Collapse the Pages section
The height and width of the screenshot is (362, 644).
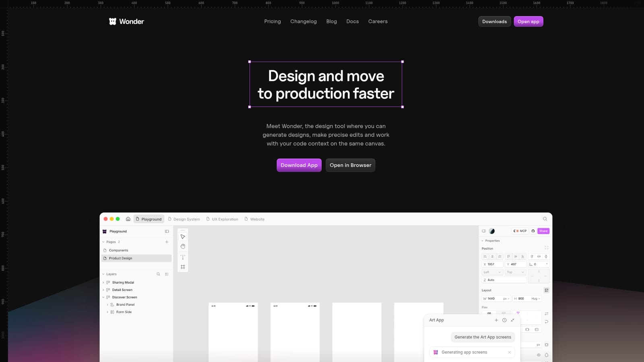[x=103, y=242]
